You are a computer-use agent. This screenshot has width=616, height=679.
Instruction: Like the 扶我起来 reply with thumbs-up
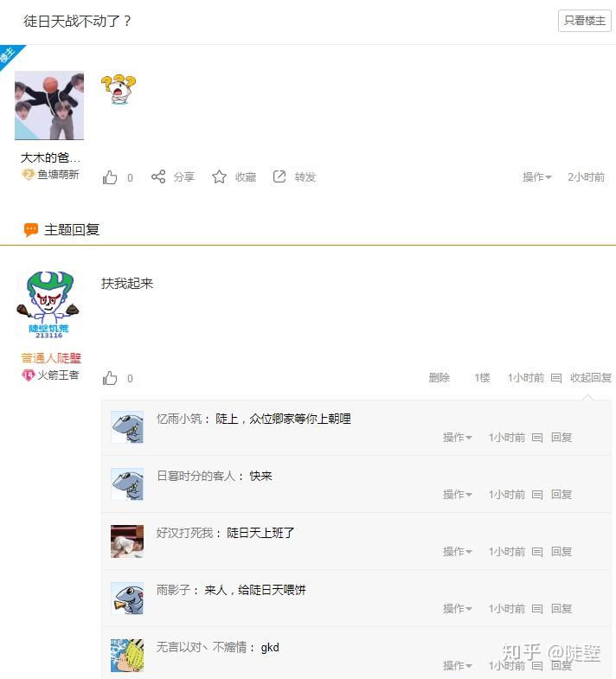point(110,378)
